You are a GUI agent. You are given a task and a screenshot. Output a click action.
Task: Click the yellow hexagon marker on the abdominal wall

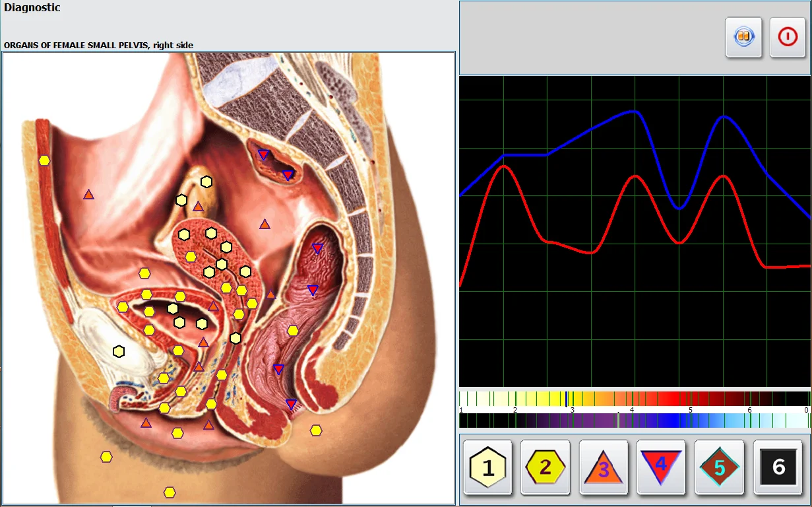tap(44, 160)
